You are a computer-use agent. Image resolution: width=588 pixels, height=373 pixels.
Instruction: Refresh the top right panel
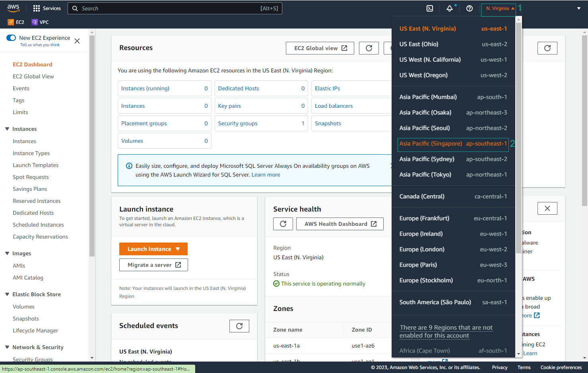click(x=547, y=48)
